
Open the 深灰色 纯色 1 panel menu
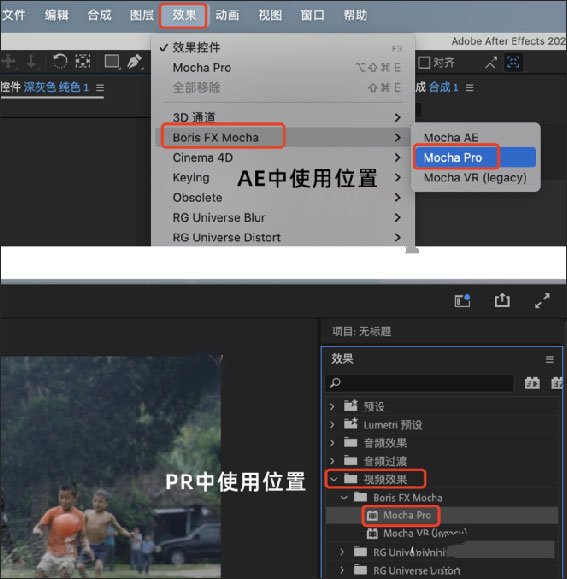pyautogui.click(x=100, y=88)
